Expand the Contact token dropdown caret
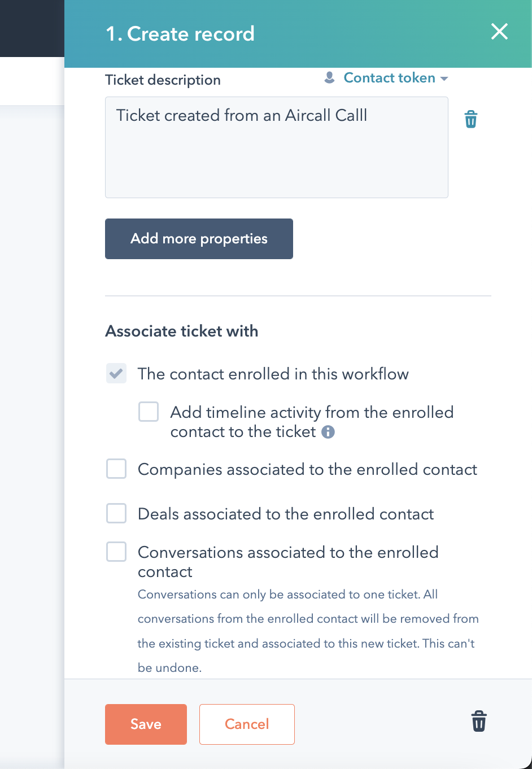 point(444,78)
